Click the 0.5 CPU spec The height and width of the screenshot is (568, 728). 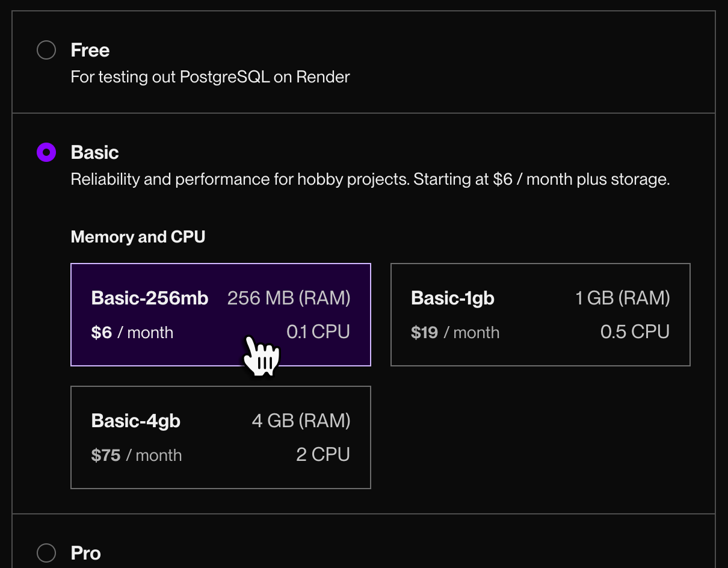635,332
